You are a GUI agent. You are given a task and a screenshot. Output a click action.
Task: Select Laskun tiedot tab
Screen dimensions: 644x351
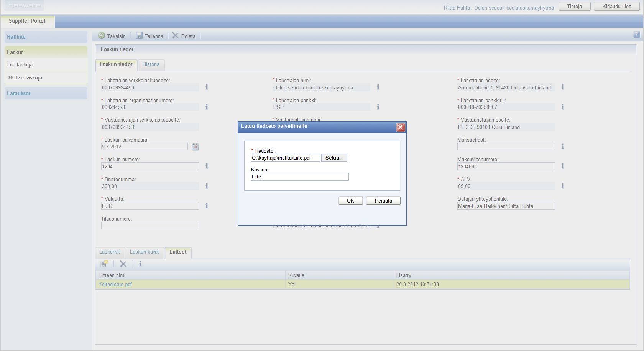116,64
